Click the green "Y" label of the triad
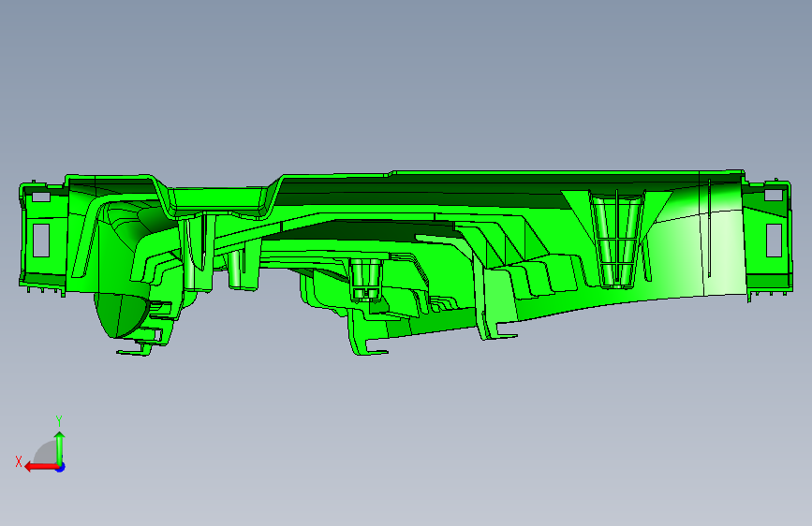 tap(59, 421)
